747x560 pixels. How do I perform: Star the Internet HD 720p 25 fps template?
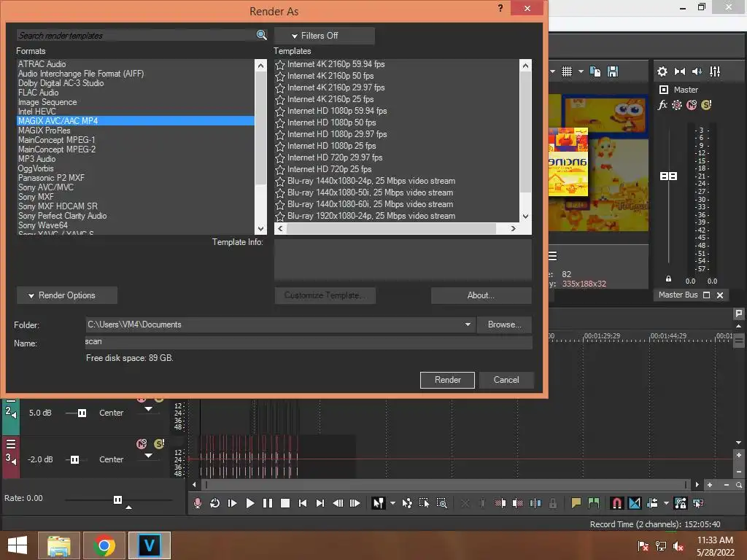point(280,169)
